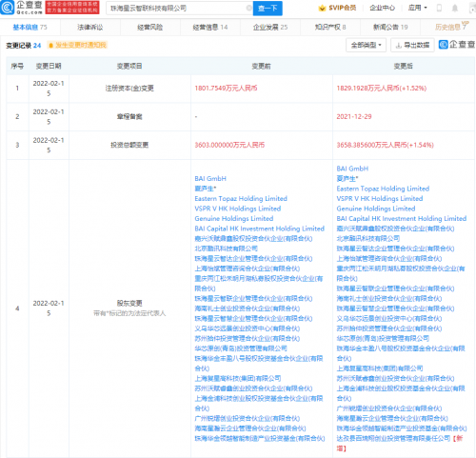The height and width of the screenshot is (458, 476).
Task: Open BAI GmbH link in 变更前 column
Action: pos(210,179)
